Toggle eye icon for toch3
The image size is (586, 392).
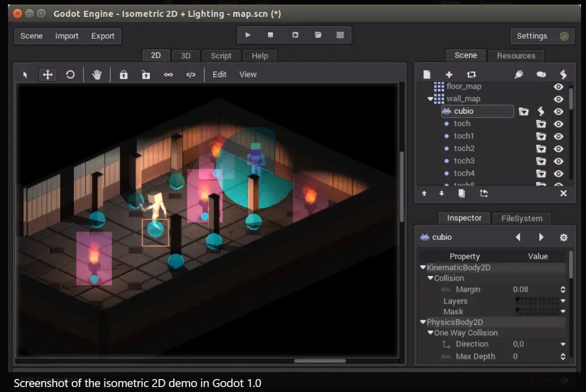coord(559,161)
